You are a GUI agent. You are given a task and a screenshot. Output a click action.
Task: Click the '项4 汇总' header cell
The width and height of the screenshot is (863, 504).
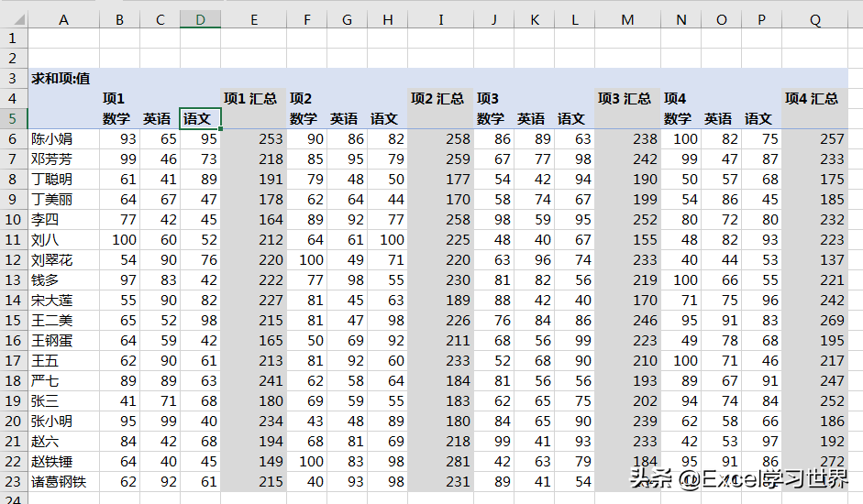pos(815,98)
